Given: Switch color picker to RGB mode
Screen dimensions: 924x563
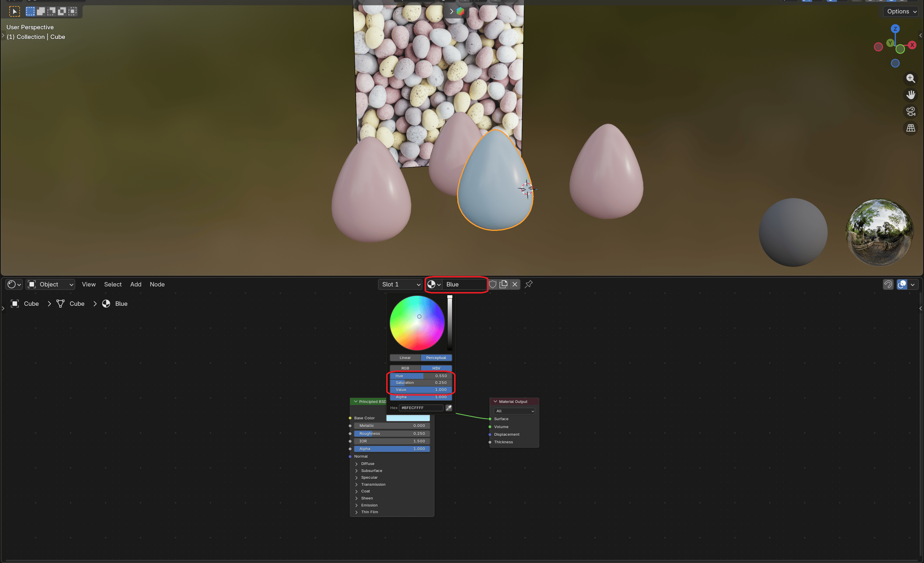Looking at the screenshot, I should point(405,368).
